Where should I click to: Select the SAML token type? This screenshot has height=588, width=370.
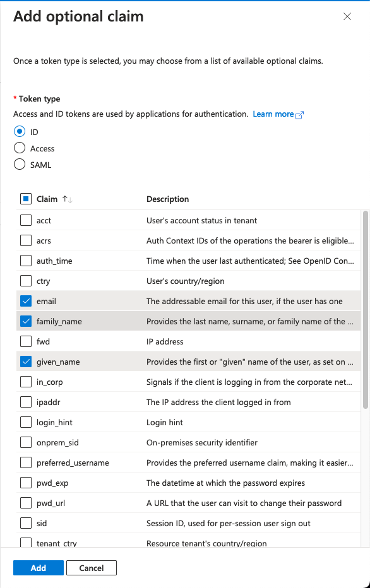(x=20, y=165)
